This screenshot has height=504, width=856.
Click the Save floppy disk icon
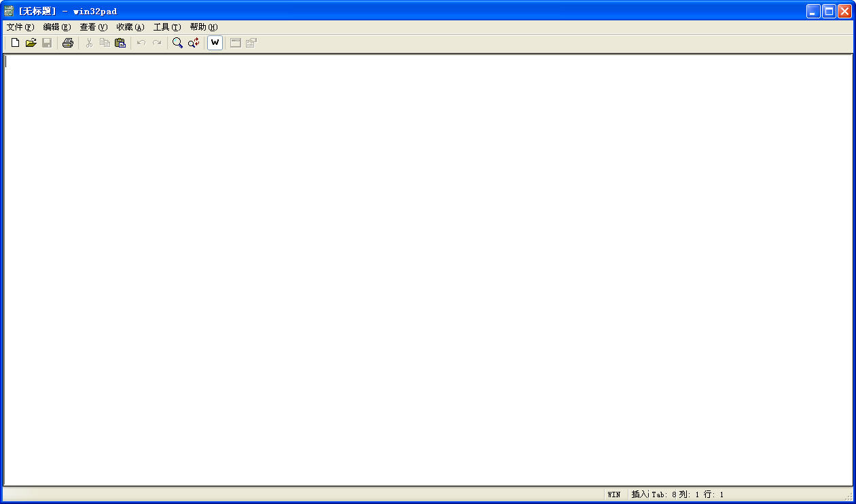click(x=47, y=43)
